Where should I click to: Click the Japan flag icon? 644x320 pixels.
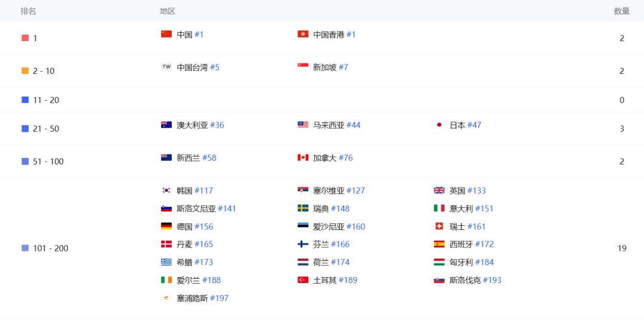click(x=439, y=125)
